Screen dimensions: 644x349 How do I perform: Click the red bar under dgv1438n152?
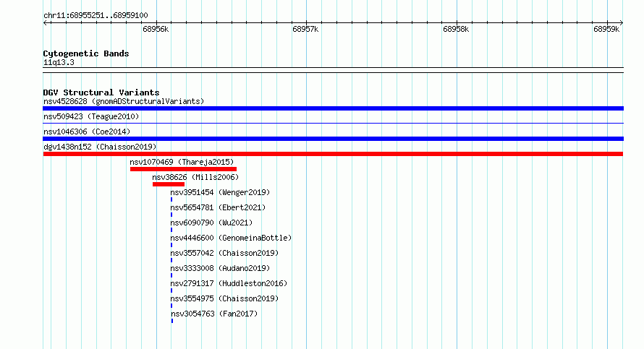click(x=333, y=154)
